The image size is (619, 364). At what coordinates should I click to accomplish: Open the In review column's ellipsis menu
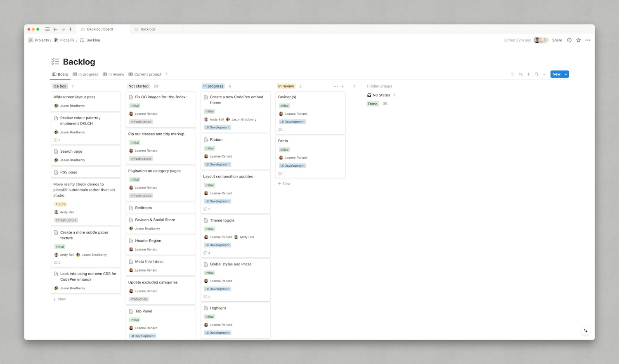[x=335, y=86]
